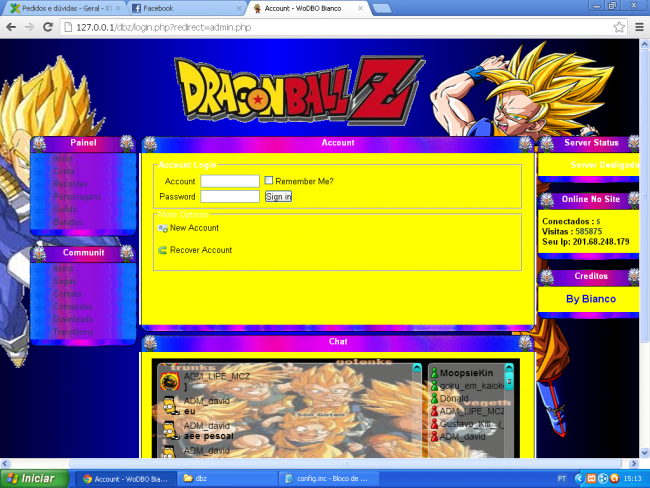Image resolution: width=650 pixels, height=488 pixels.
Task: Click the Password input field
Action: point(229,197)
